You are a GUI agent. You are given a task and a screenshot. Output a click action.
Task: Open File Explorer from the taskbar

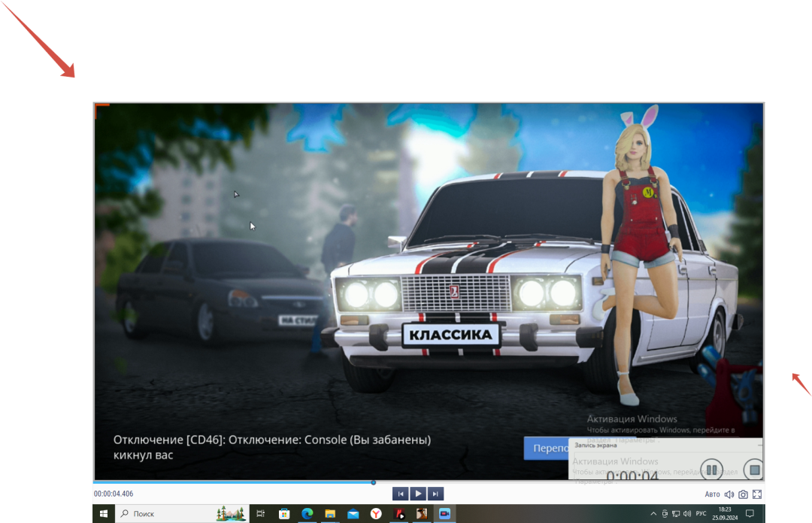pos(330,514)
